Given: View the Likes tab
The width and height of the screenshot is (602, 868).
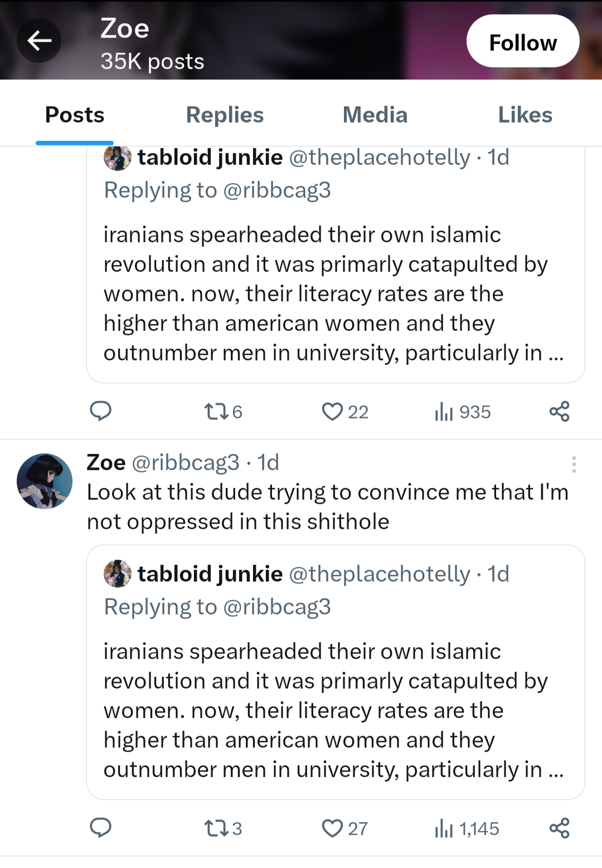Looking at the screenshot, I should (x=525, y=115).
